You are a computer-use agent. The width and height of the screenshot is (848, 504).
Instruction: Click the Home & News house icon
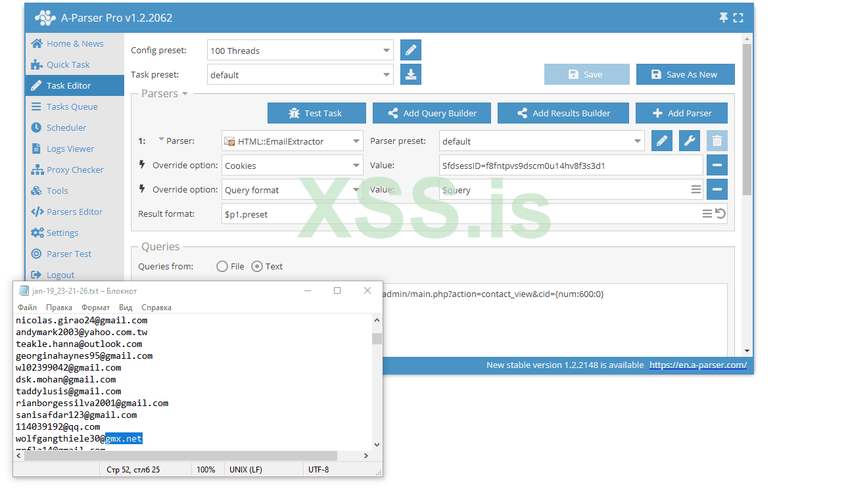pos(37,43)
